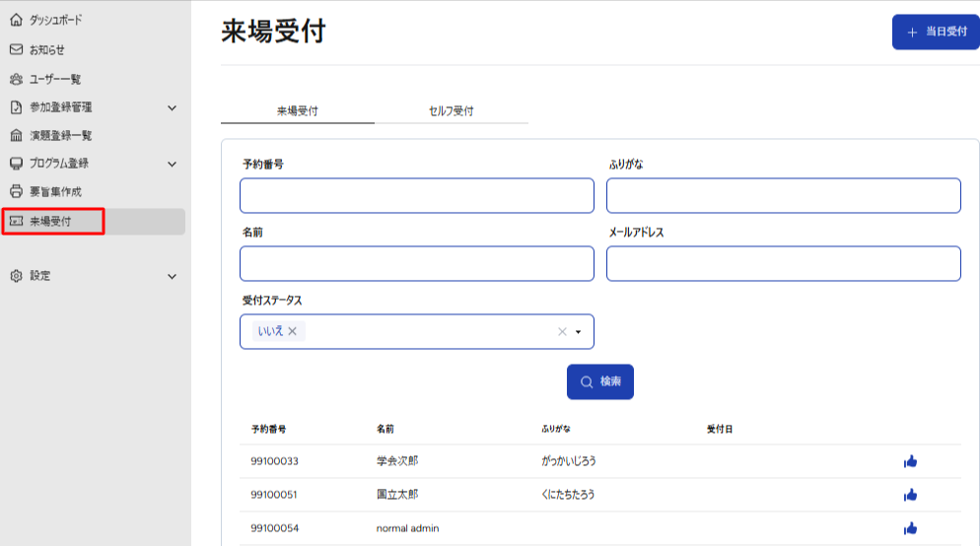Click into the メールアドレス input field
980x546 pixels.
[x=783, y=264]
